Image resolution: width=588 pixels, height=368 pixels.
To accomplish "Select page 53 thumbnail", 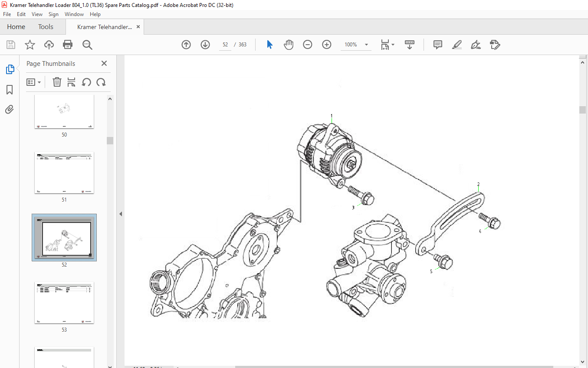I will [64, 303].
